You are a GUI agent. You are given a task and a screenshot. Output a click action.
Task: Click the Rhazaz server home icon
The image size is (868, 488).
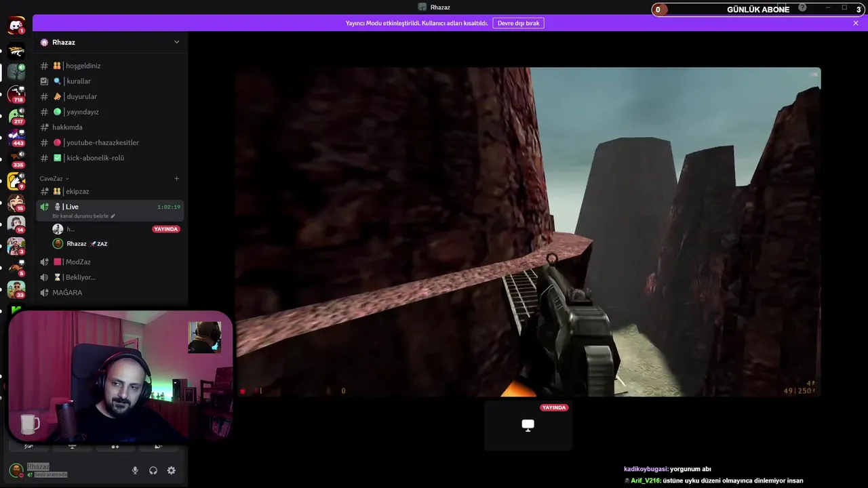pyautogui.click(x=45, y=42)
